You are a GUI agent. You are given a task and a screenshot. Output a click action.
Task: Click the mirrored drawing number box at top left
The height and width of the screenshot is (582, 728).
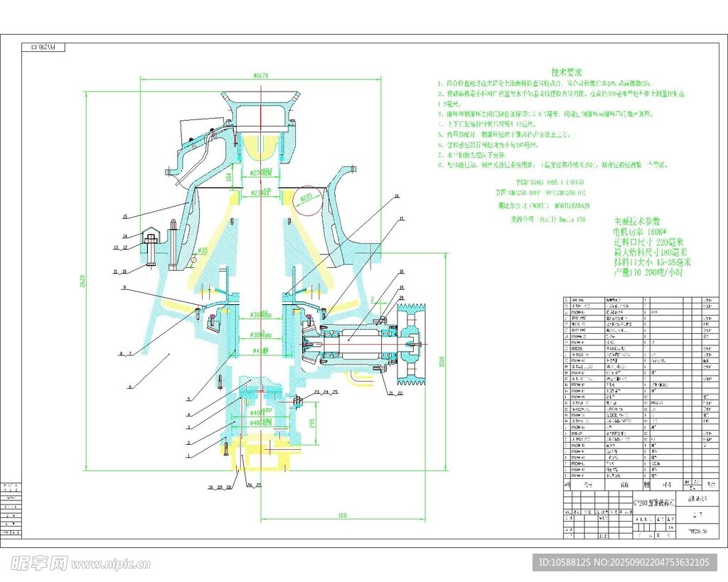point(43,47)
